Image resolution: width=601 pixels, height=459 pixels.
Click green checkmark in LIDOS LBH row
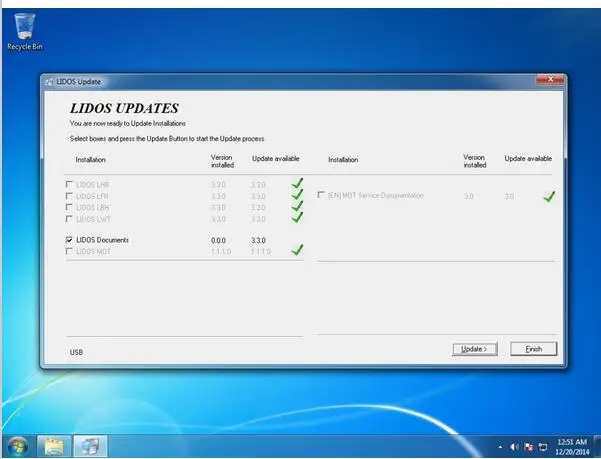coord(297,206)
